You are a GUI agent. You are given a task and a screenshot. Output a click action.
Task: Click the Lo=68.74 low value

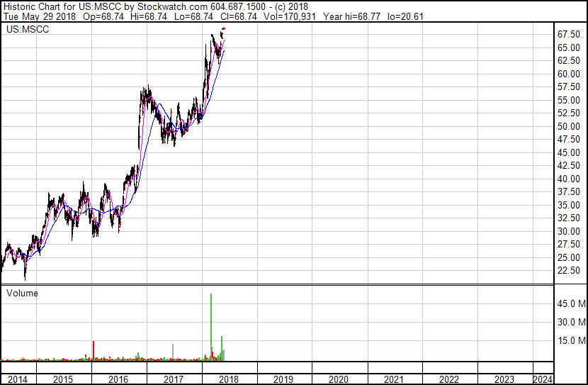(193, 16)
